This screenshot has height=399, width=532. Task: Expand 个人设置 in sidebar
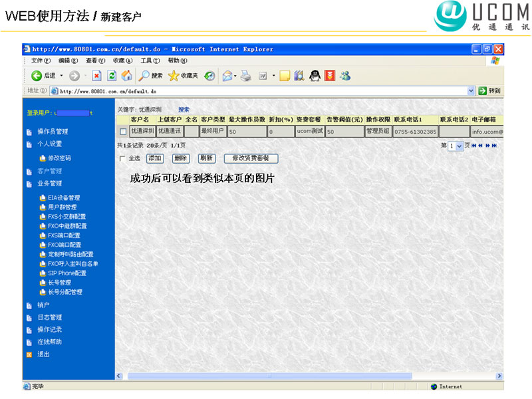click(49, 144)
